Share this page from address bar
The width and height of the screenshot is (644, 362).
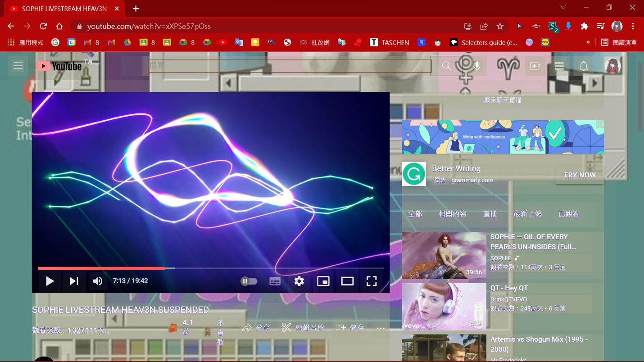[x=484, y=26]
